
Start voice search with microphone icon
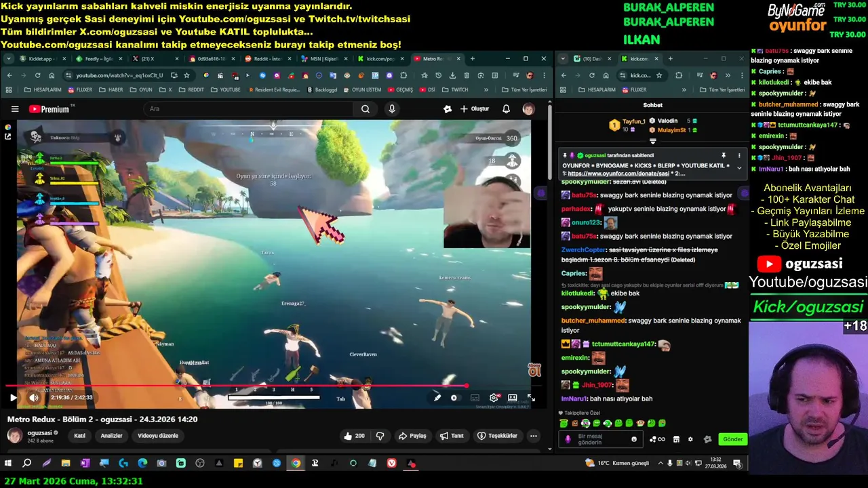392,109
